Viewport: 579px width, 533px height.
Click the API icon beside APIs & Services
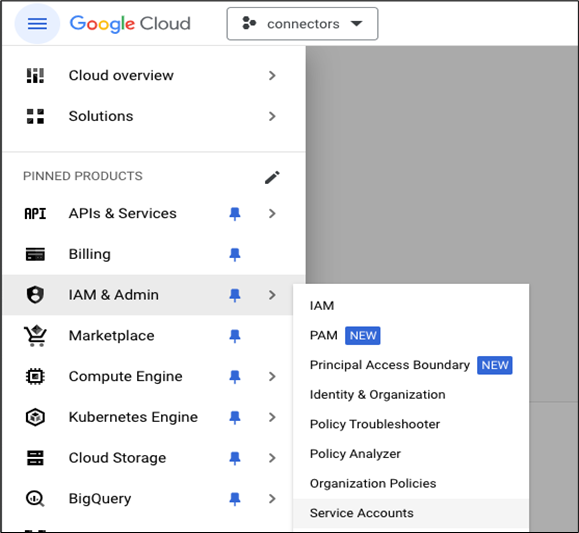coord(35,213)
